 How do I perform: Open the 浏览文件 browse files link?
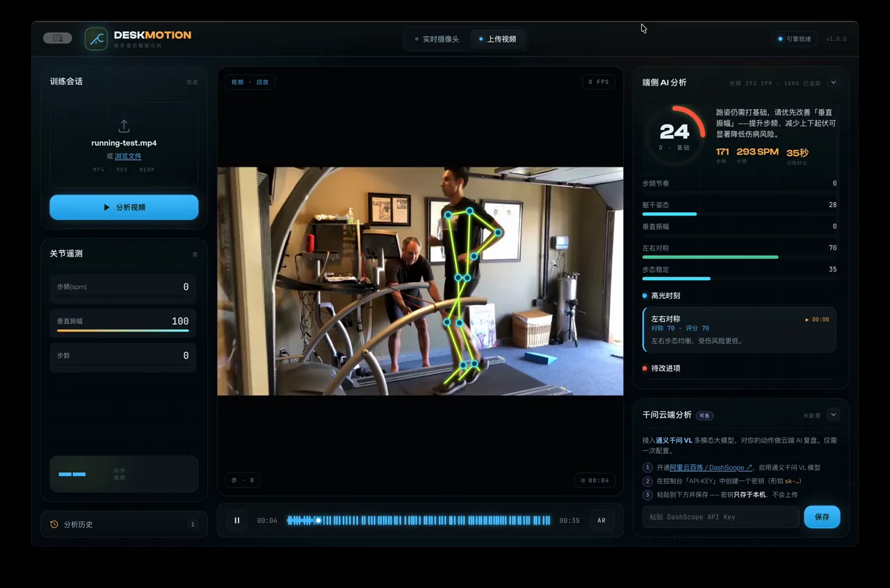click(128, 156)
